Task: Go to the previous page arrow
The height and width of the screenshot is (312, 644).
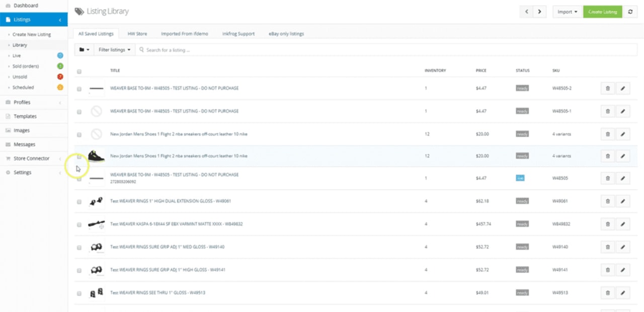Action: pos(526,12)
